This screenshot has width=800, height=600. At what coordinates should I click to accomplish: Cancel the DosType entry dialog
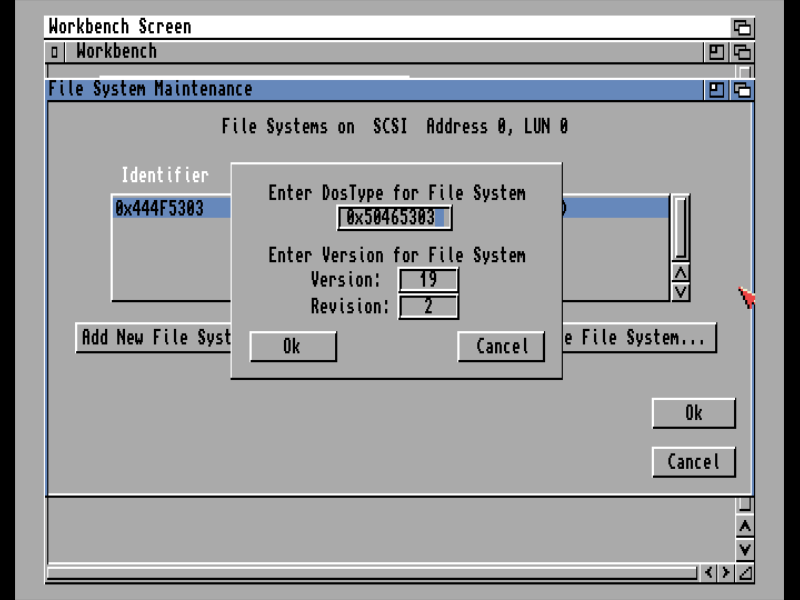tap(501, 346)
